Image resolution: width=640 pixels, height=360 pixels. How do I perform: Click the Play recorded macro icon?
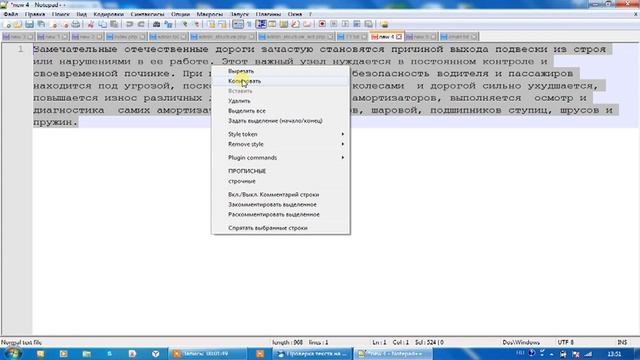tap(345, 24)
